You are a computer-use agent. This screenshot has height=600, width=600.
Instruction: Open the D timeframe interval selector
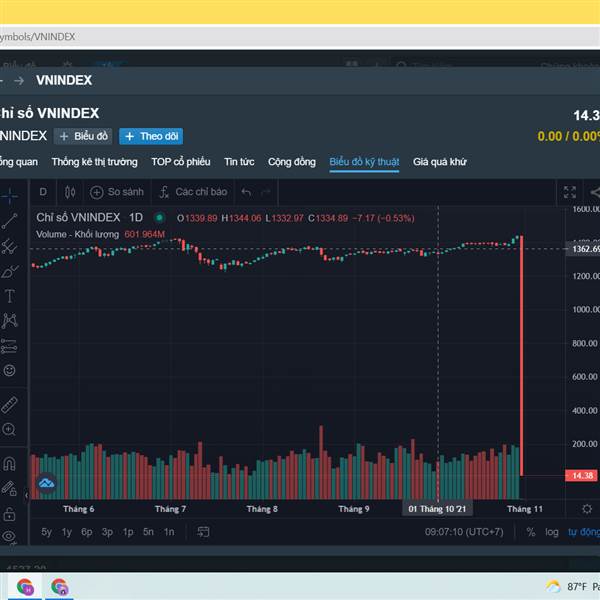[43, 192]
